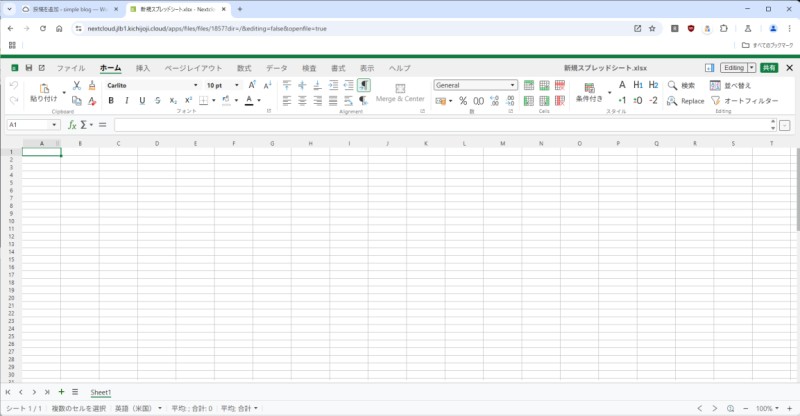This screenshot has height=416, width=800.
Task: Open the 挿入 (Insert) tab
Action: [143, 68]
